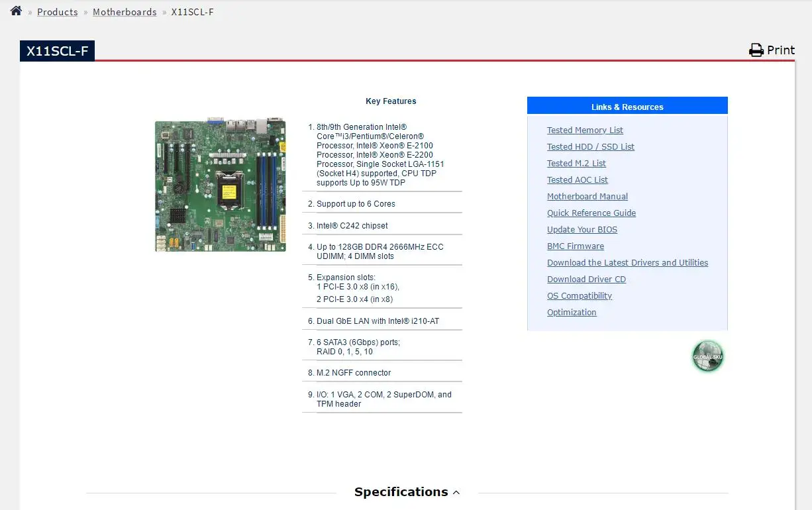Select the X11SCL-F page title tab

(x=57, y=51)
